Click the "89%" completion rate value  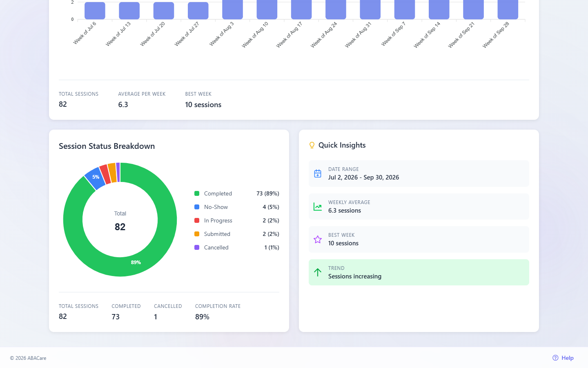pyautogui.click(x=202, y=317)
